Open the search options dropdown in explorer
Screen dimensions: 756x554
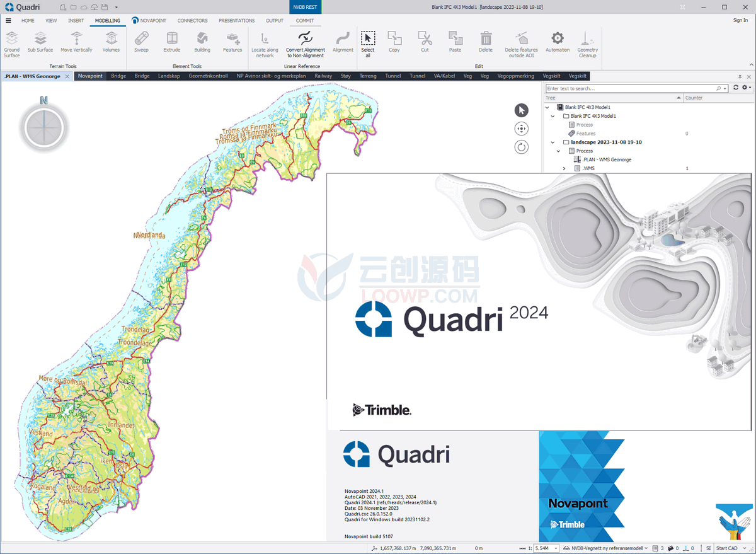pos(726,89)
